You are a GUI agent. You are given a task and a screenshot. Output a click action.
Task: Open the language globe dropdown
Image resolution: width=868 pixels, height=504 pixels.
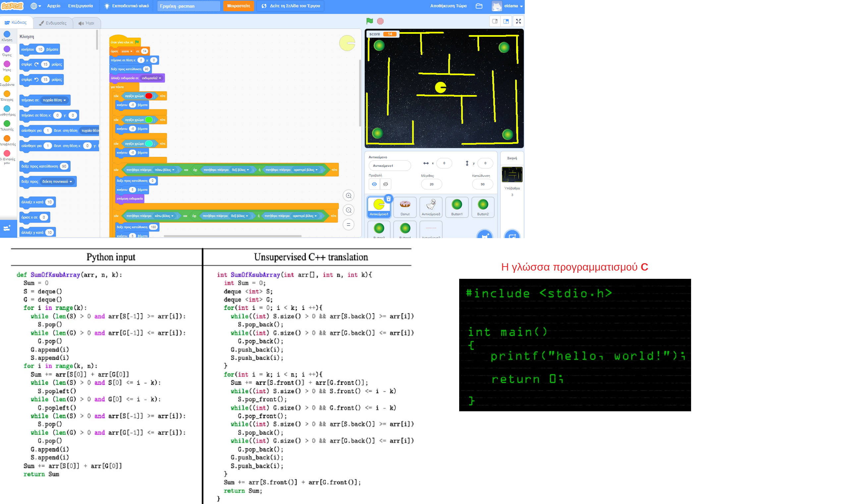click(36, 6)
